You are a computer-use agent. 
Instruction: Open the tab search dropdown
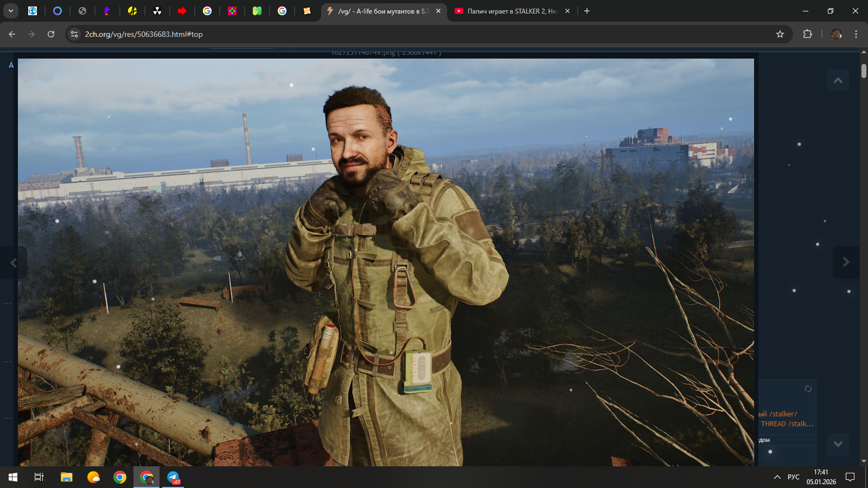(x=10, y=11)
